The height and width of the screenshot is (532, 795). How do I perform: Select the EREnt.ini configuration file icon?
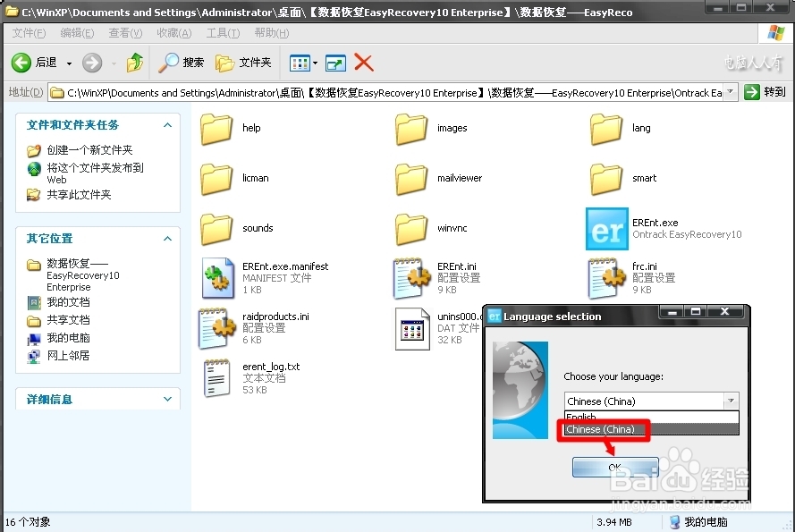[x=412, y=278]
